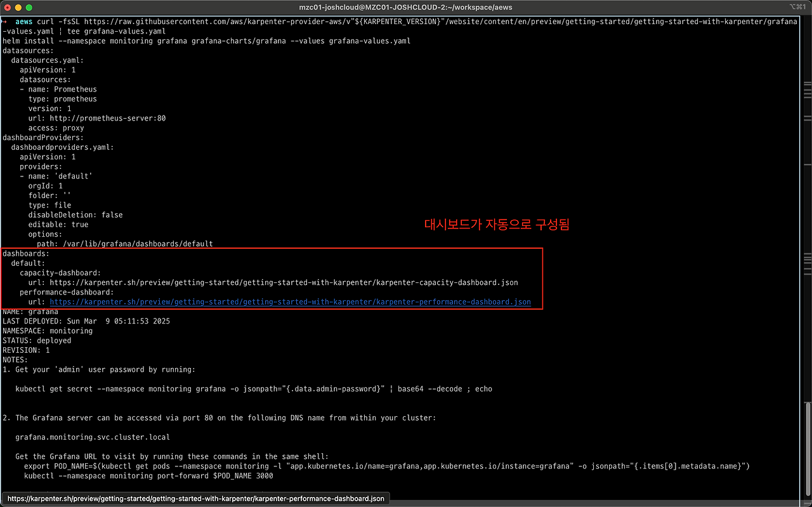Viewport: 812px width, 507px height.
Task: Click the link preview bar at bottom
Action: pos(195,499)
